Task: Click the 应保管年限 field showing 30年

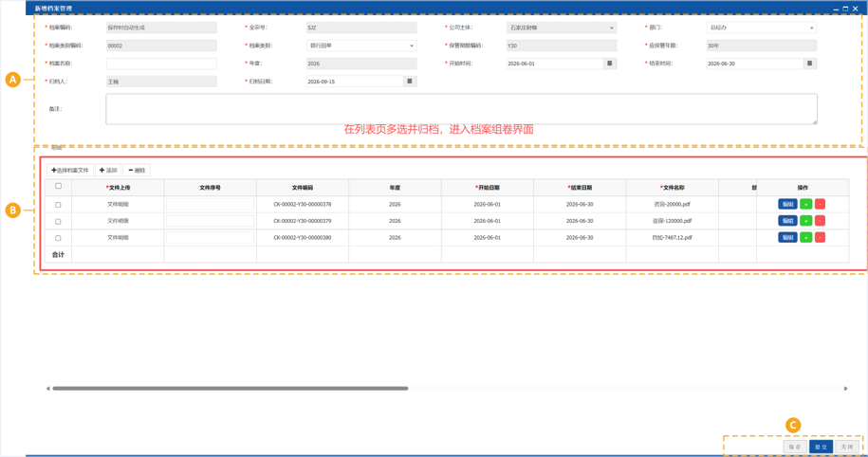Action: coord(761,46)
